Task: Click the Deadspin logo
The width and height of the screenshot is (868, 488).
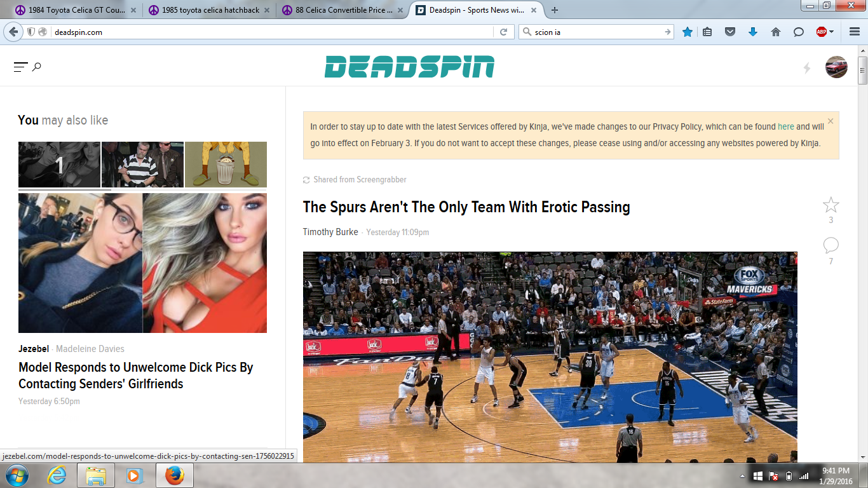Action: [409, 67]
